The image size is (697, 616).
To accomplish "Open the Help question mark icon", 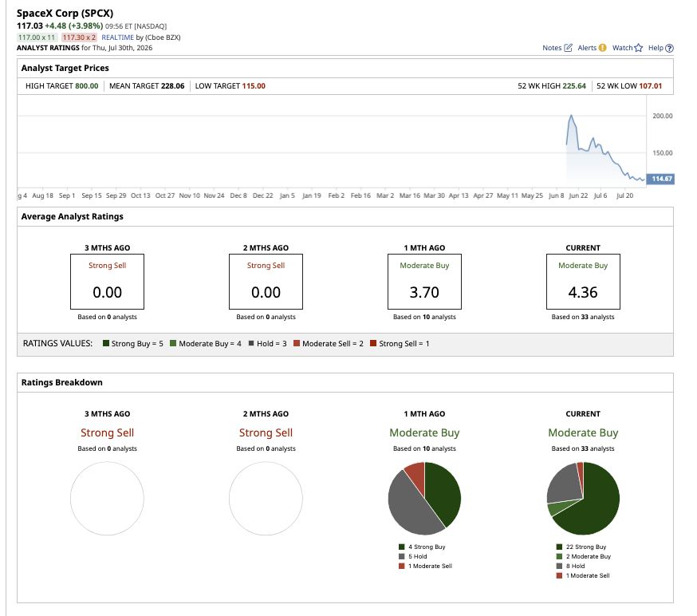I will [x=669, y=48].
